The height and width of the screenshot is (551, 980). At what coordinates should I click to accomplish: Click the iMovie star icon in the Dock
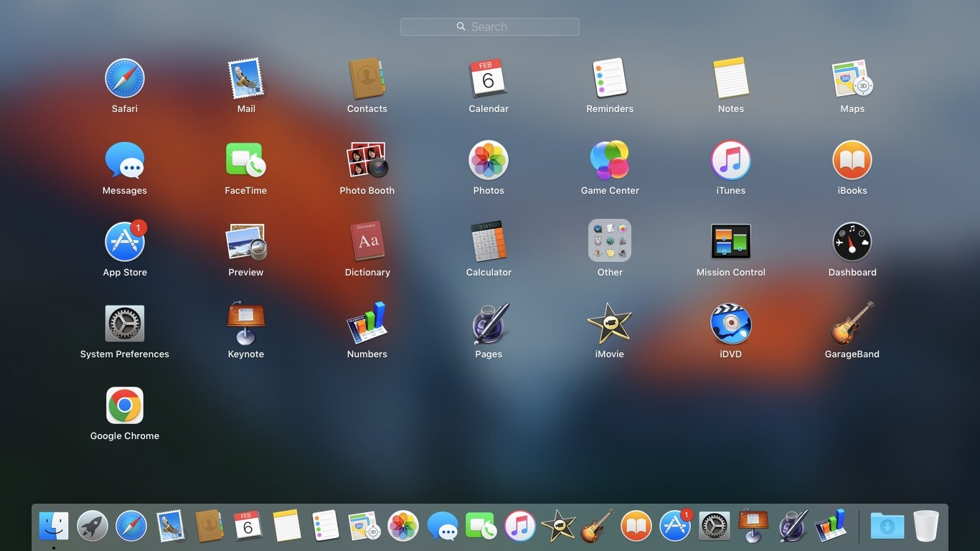(x=558, y=526)
